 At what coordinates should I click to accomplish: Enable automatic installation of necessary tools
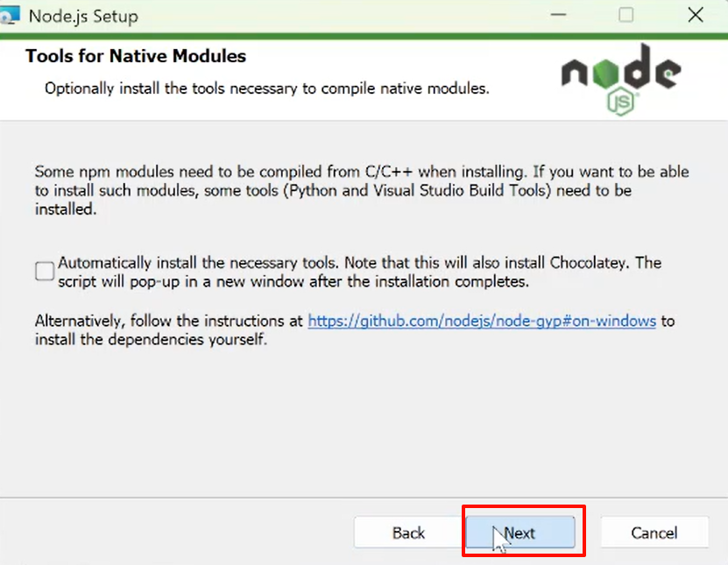point(45,272)
